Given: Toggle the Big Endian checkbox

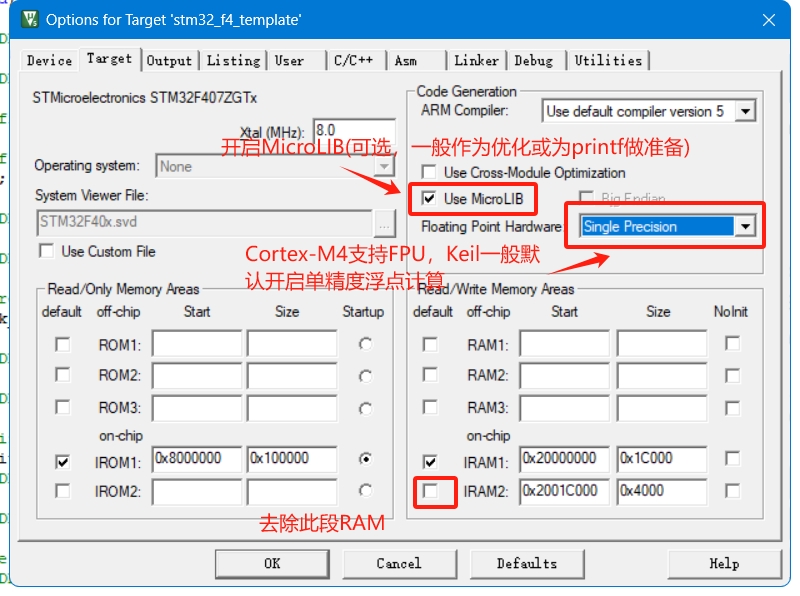Looking at the screenshot, I should point(586,197).
